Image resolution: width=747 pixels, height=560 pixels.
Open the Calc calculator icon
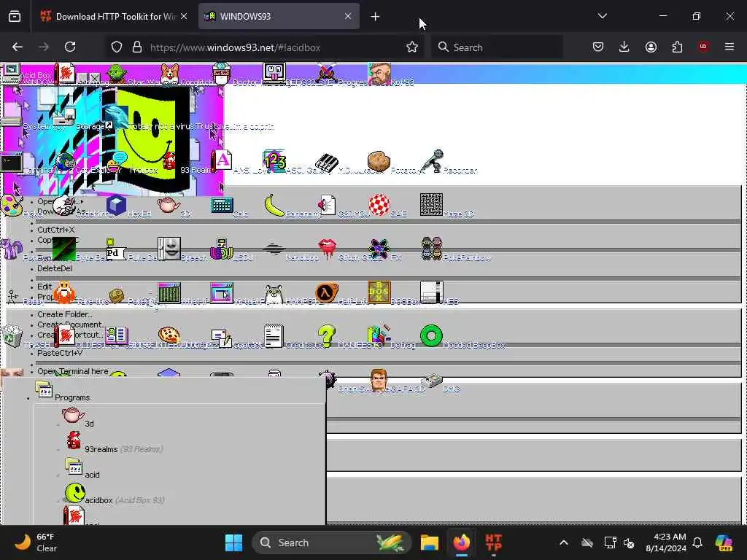pyautogui.click(x=222, y=205)
